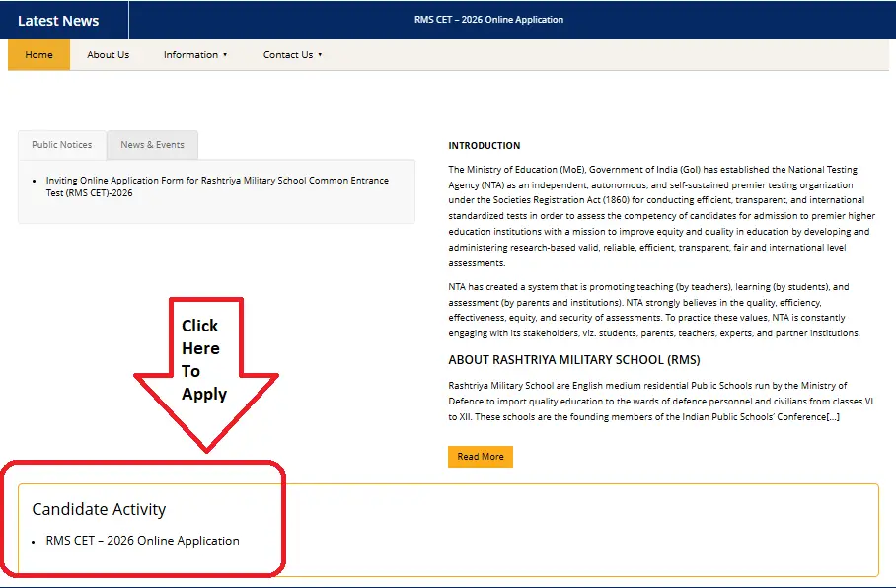Select the Latest News heading

(x=58, y=21)
